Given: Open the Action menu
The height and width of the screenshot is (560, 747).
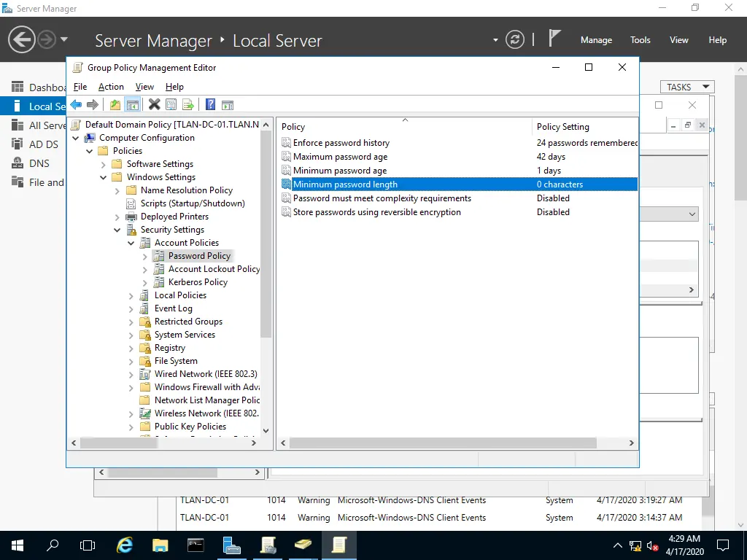Looking at the screenshot, I should [x=111, y=87].
